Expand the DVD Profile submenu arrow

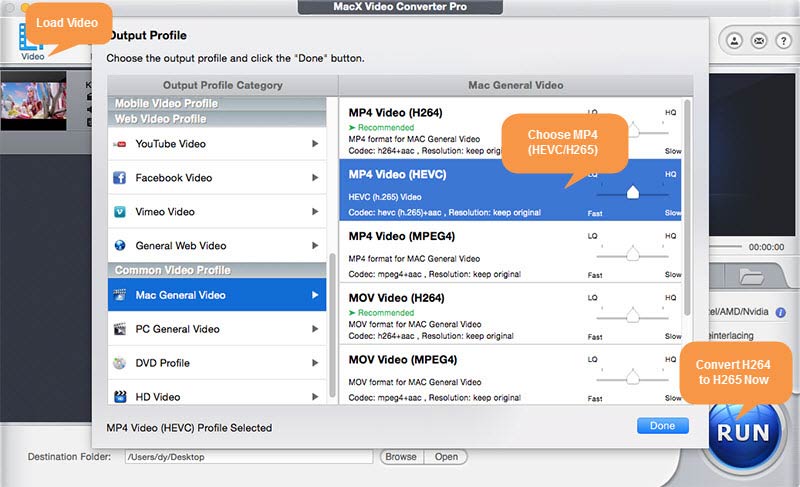(315, 363)
